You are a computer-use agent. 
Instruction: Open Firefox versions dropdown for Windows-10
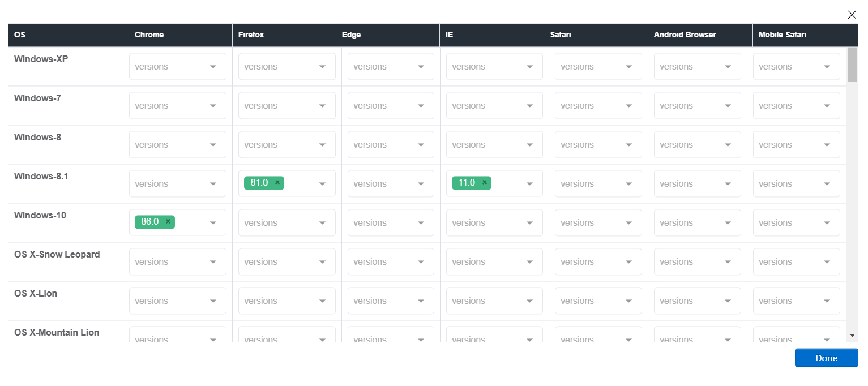(x=287, y=223)
